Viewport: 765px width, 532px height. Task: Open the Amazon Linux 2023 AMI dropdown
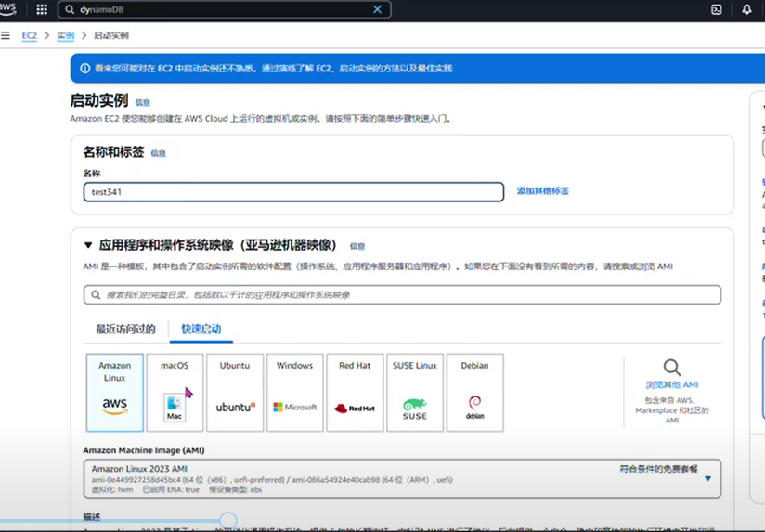[x=403, y=478]
